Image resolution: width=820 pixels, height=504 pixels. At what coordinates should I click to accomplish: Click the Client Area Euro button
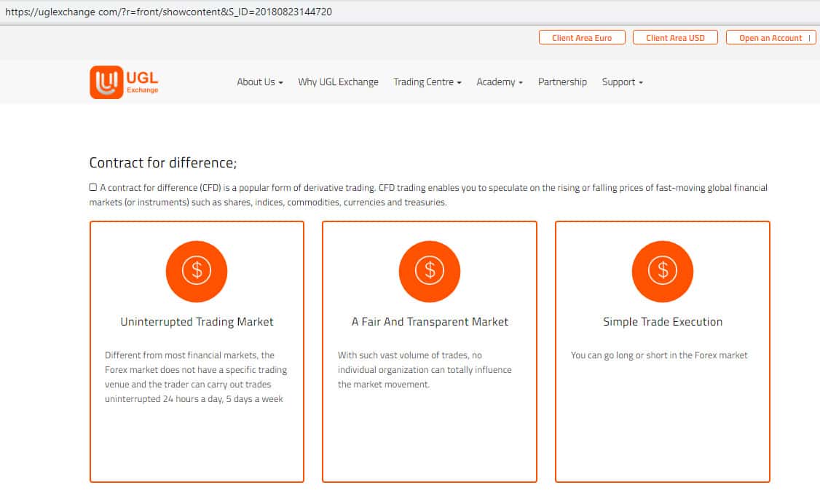click(x=582, y=38)
